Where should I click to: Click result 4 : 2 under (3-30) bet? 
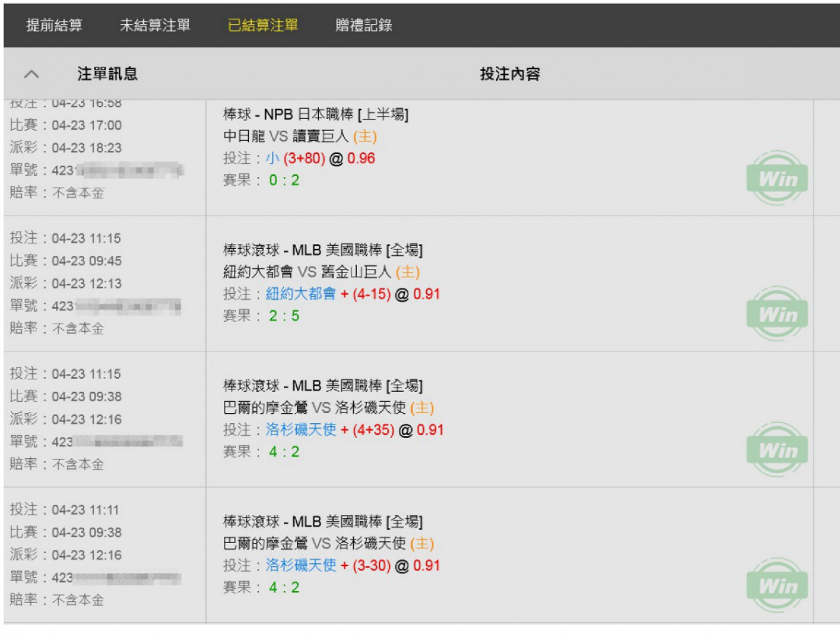pos(284,587)
